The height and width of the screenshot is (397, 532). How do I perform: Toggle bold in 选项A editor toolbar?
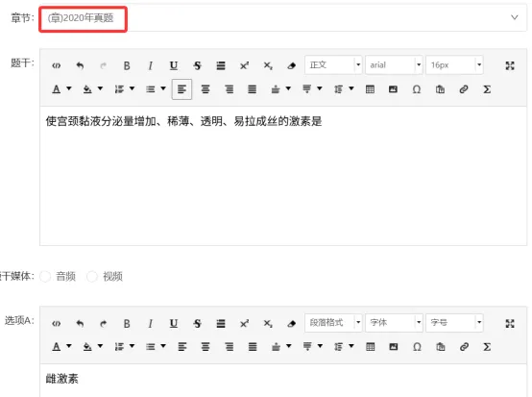[127, 323]
